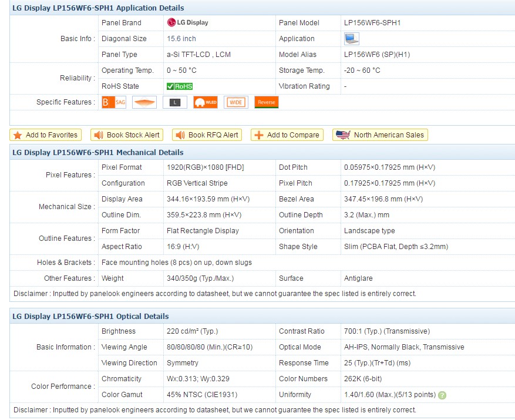
Task: Click the Face mounting holes (8 pcs) text
Action: click(x=177, y=263)
